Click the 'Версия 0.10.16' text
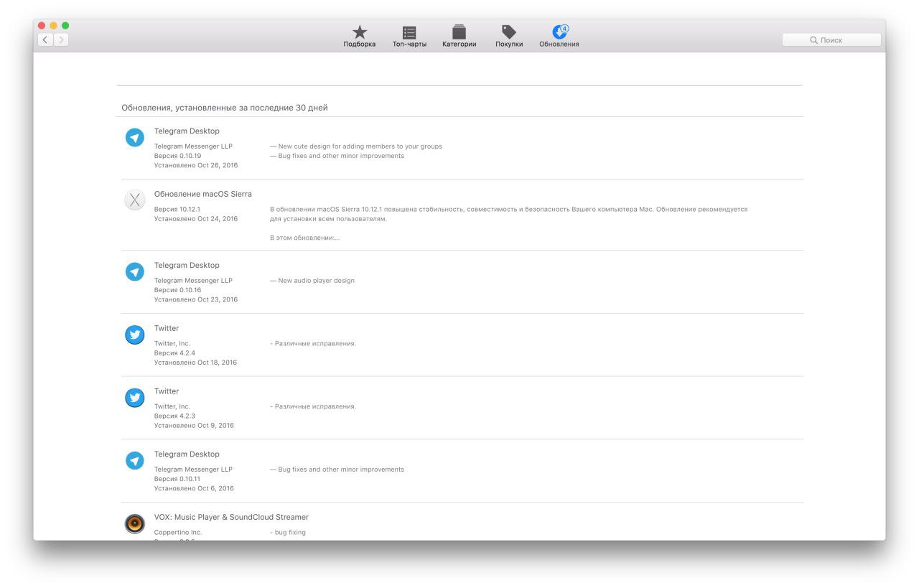 [x=177, y=290]
